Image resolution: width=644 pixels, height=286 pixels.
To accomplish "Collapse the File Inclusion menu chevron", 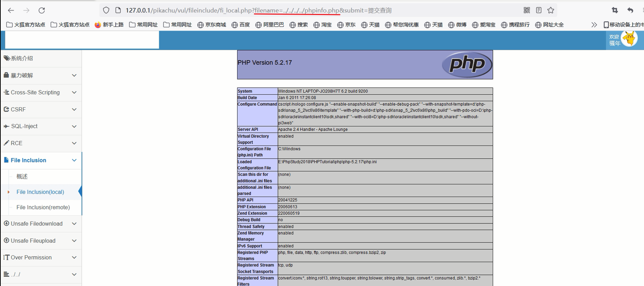I will pyautogui.click(x=74, y=160).
